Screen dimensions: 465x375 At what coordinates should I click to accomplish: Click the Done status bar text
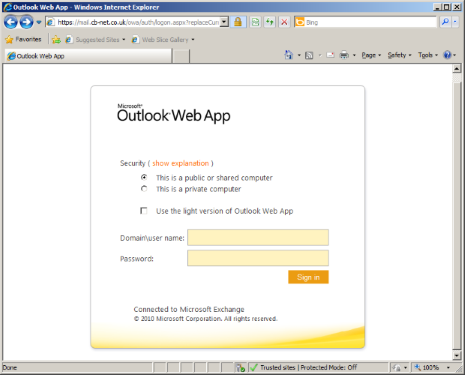click(10, 368)
